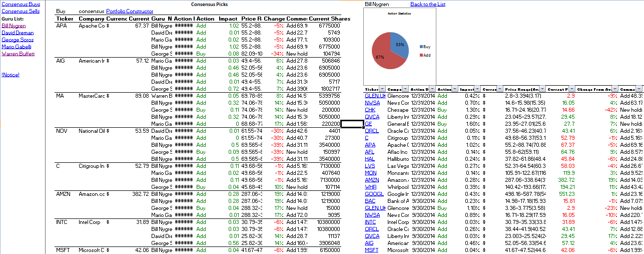Open the Consensus Buys link
This screenshot has height=254, width=644.
(x=21, y=4)
